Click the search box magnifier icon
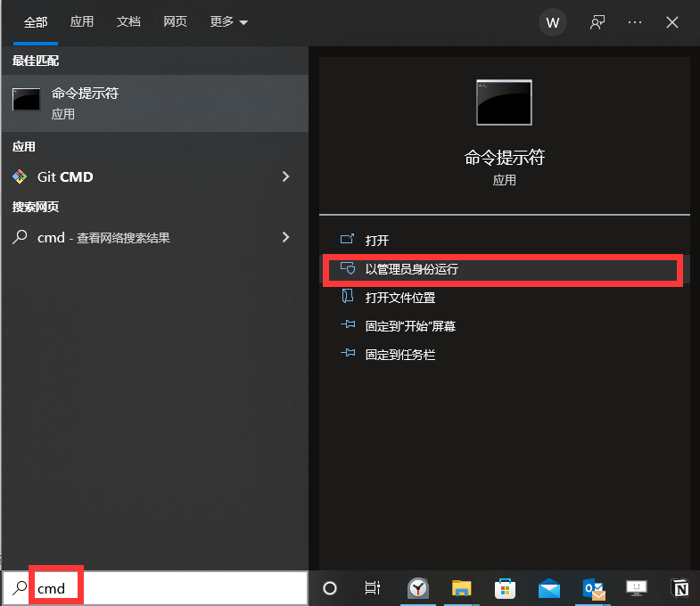700x606 pixels. [20, 587]
